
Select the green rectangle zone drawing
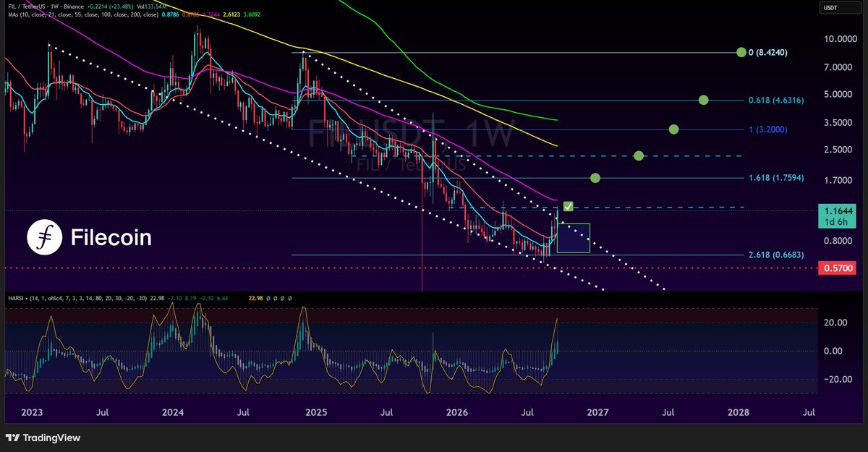(x=574, y=237)
